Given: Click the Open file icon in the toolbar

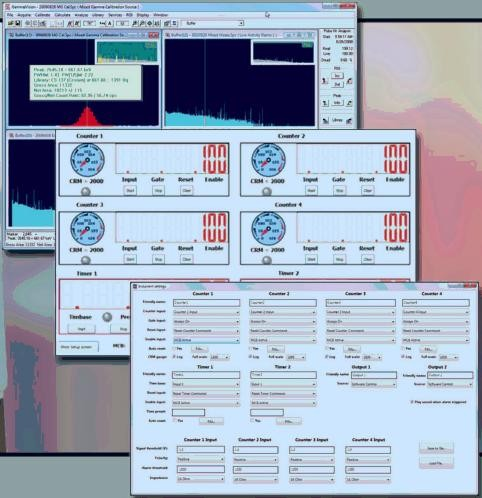Looking at the screenshot, I should (11, 23).
